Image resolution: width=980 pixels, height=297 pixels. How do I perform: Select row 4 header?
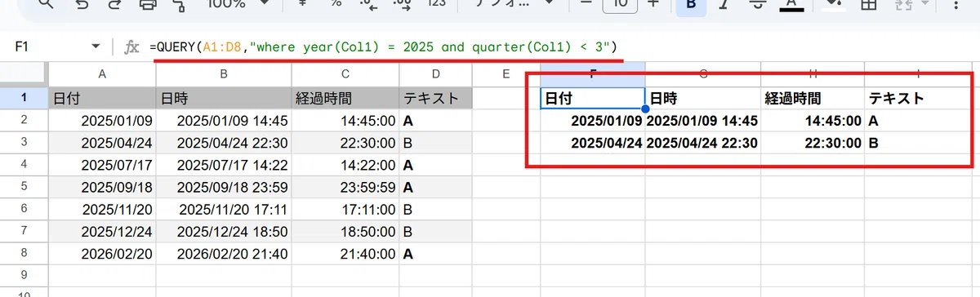coord(24,165)
